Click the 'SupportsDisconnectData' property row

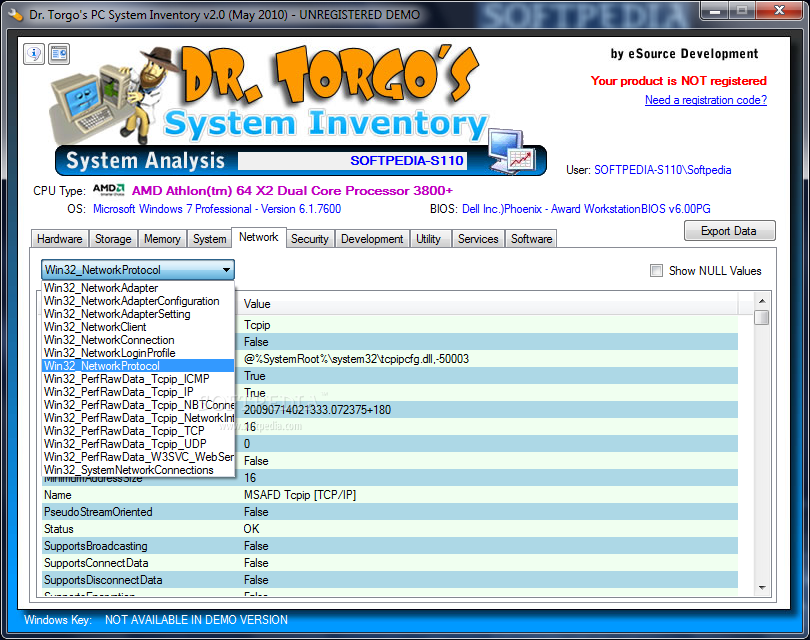[x=390, y=580]
